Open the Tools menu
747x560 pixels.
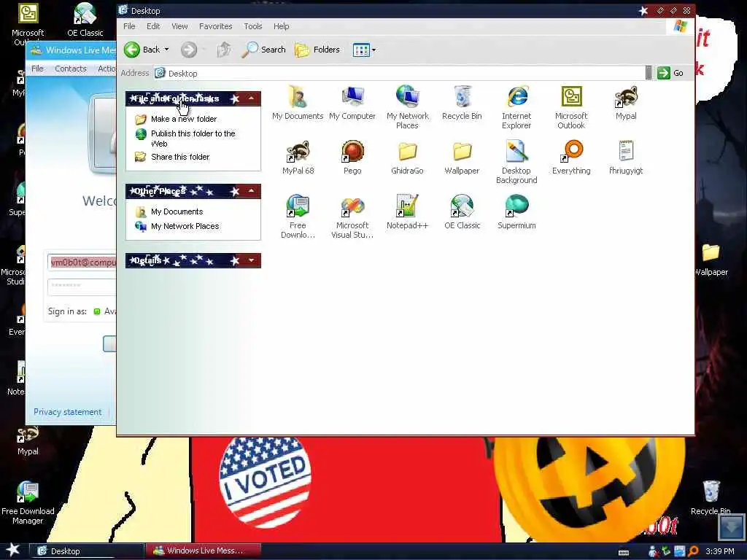[253, 26]
